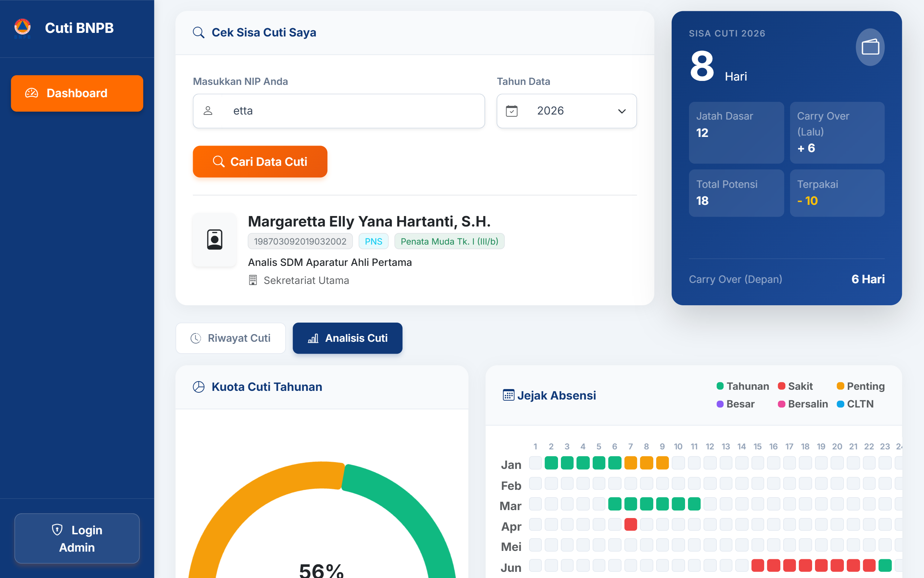This screenshot has height=578, width=924.
Task: Click the calendar grid icon beside Jejak Absensi
Action: (x=509, y=395)
